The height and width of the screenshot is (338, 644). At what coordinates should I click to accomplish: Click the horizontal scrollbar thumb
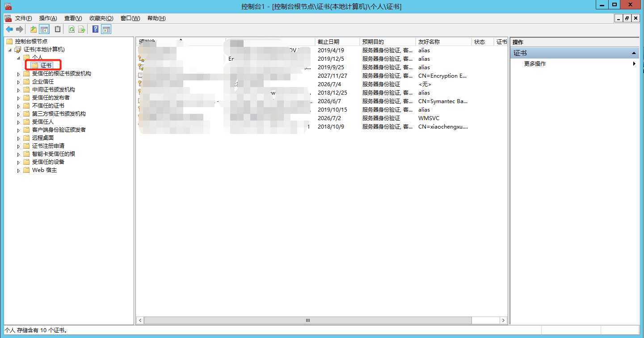click(308, 321)
